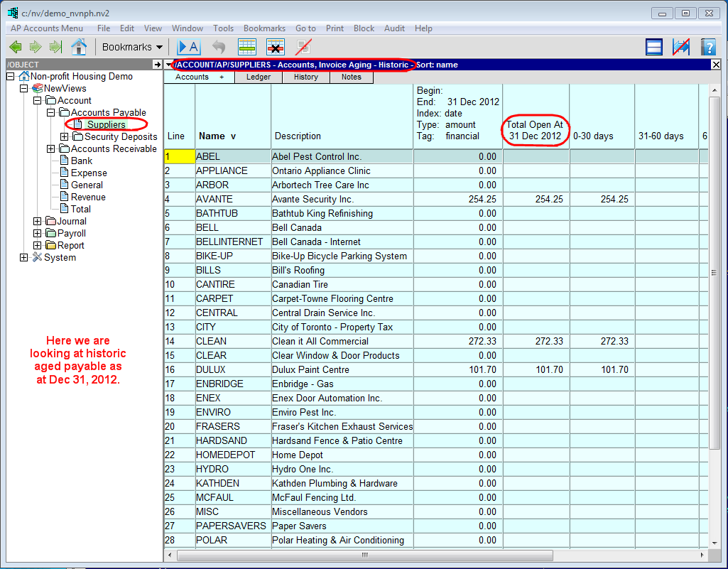Click the split window panes icon

pos(654,47)
